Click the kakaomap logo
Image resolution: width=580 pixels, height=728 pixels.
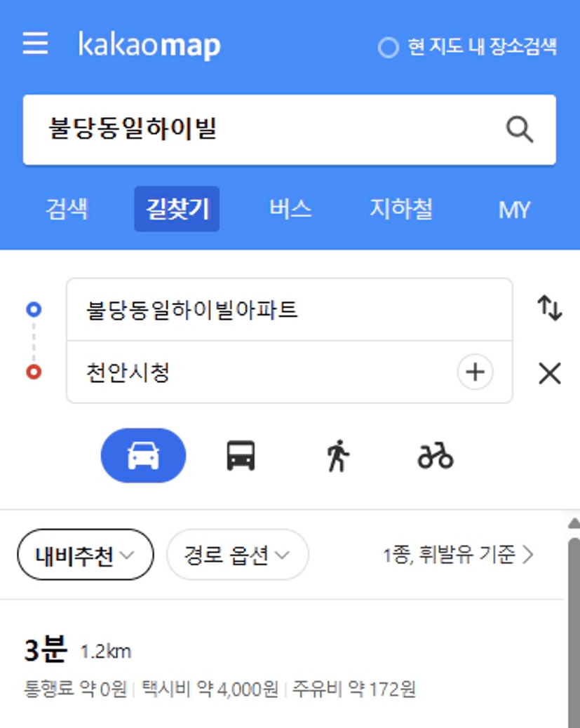[x=149, y=46]
